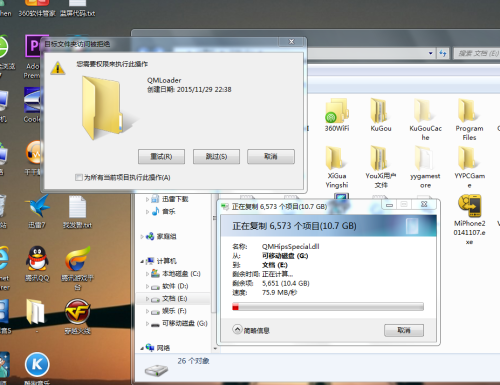Open the YouXi用户文件 folder
Image resolution: width=500 pixels, height=385 pixels.
tap(381, 167)
